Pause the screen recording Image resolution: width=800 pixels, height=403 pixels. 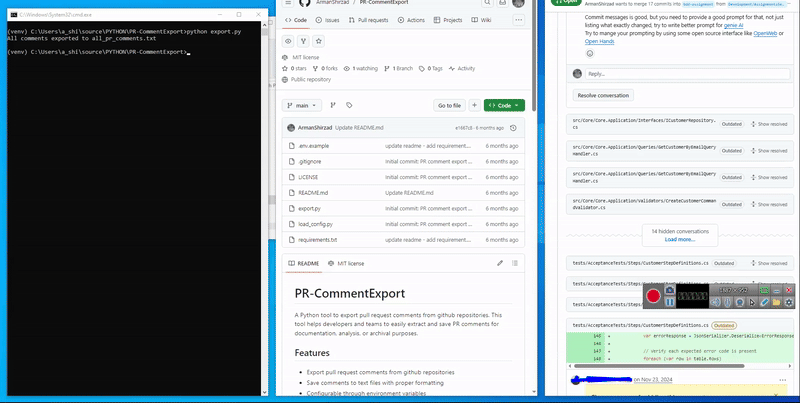pos(670,302)
